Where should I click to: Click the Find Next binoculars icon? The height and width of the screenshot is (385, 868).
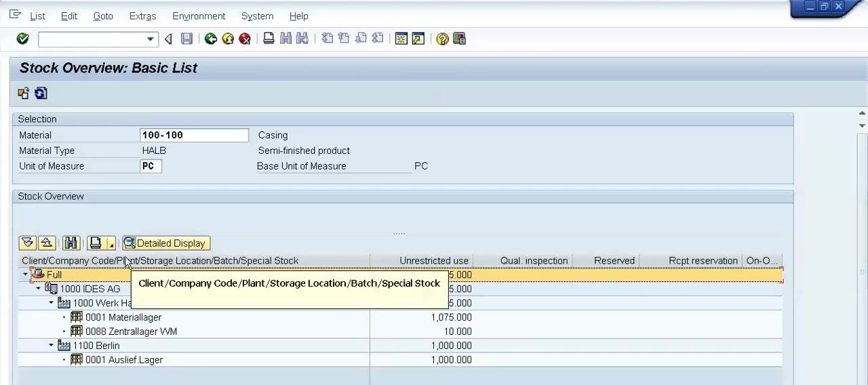point(302,39)
